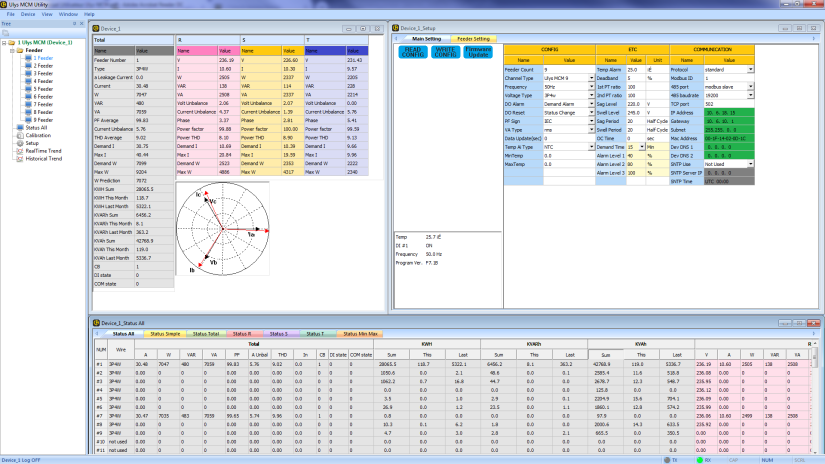Click the Device_1_Setup window title icon

(396, 28)
